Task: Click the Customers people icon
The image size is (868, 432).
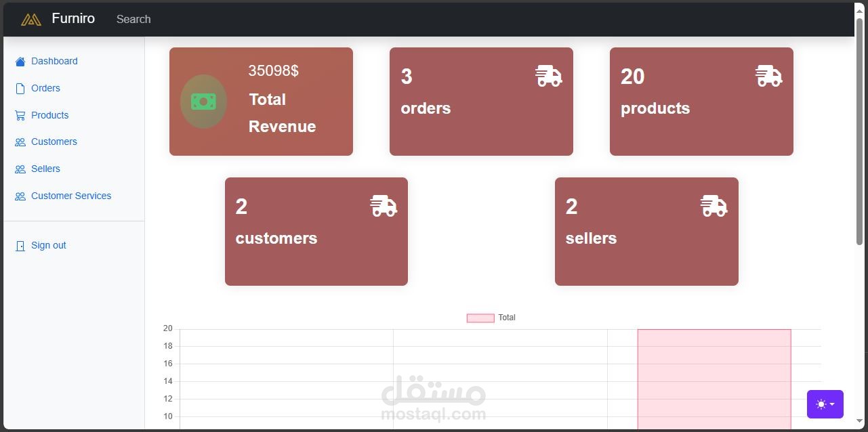Action: coord(20,142)
